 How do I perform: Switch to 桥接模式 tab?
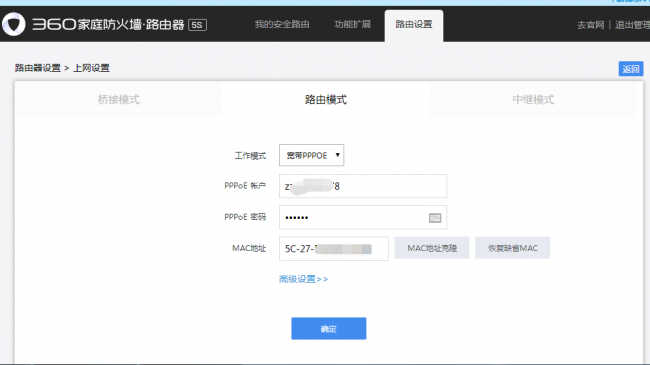[118, 100]
